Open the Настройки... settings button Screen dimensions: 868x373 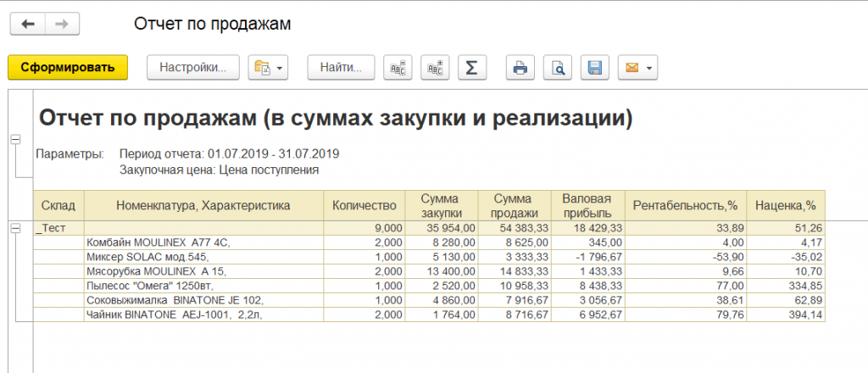[x=193, y=68]
